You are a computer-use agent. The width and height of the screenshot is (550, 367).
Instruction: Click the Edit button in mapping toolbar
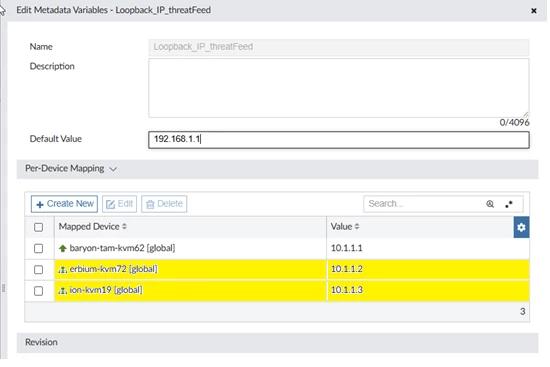point(119,204)
